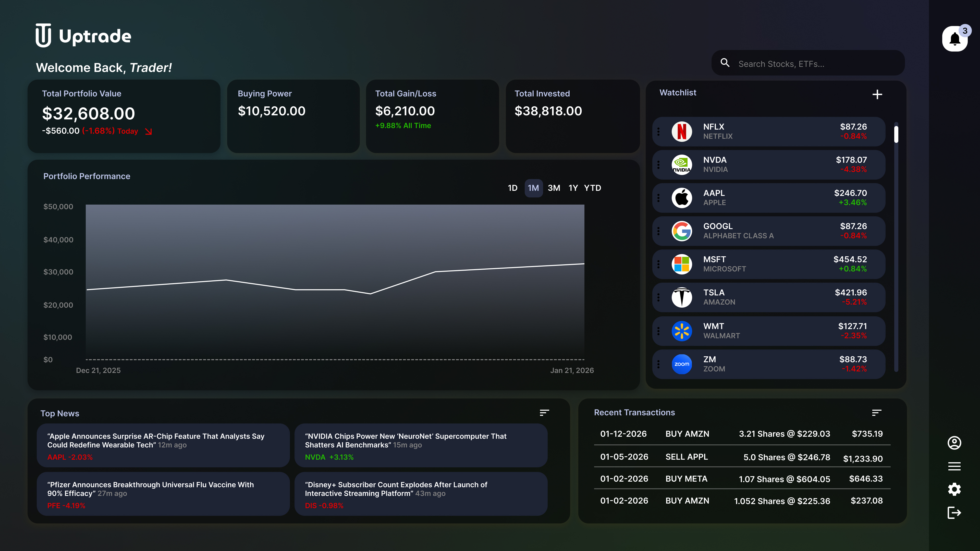This screenshot has height=551, width=980.
Task: Open filter icon in Recent Transactions
Action: [x=877, y=412]
